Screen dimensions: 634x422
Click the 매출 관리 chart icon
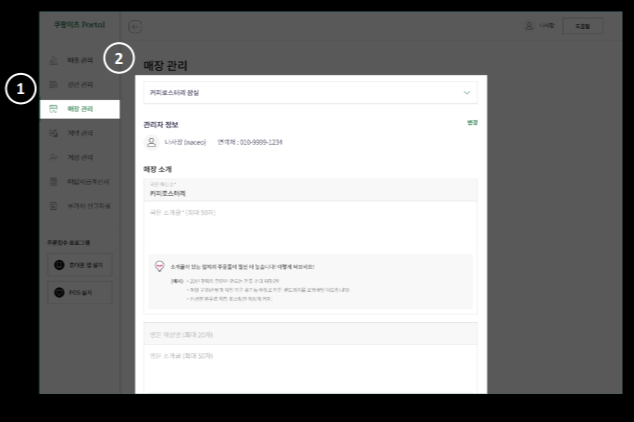tap(53, 60)
